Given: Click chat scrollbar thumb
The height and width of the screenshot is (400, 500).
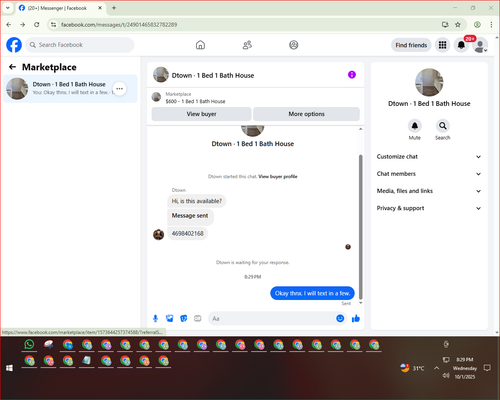Looking at the screenshot, I should (x=360, y=227).
